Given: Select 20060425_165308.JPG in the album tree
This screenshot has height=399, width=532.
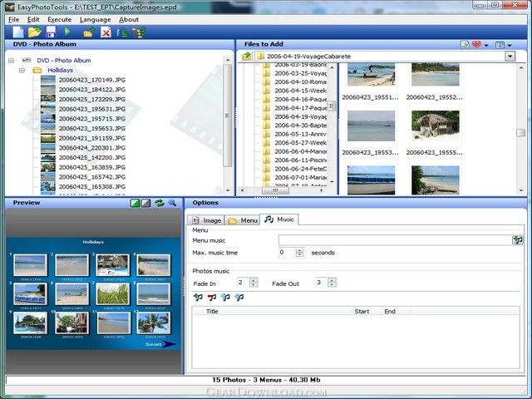Looking at the screenshot, I should [92, 187].
